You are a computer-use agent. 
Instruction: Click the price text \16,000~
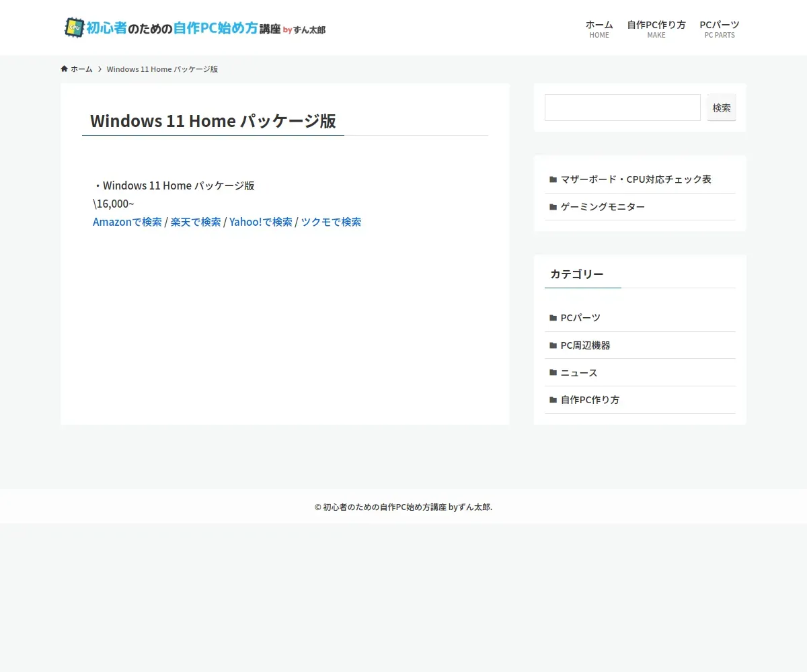coord(114,204)
